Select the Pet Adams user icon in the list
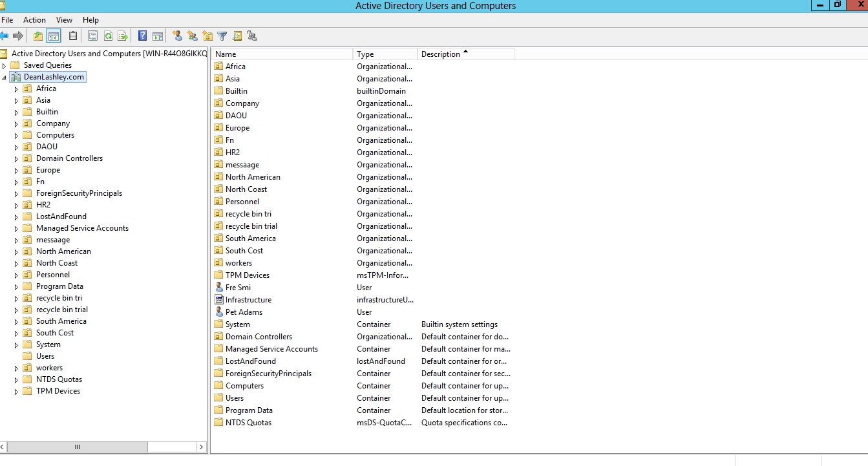The width and height of the screenshot is (868, 466). coord(219,312)
